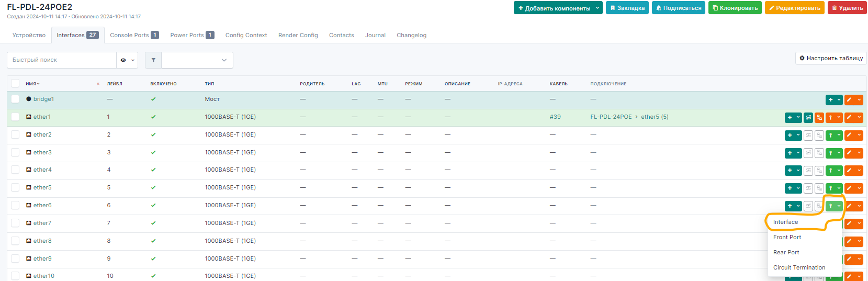The width and height of the screenshot is (868, 281).
Task: Open the eye visibility dropdown beside quick search
Action: tap(127, 60)
